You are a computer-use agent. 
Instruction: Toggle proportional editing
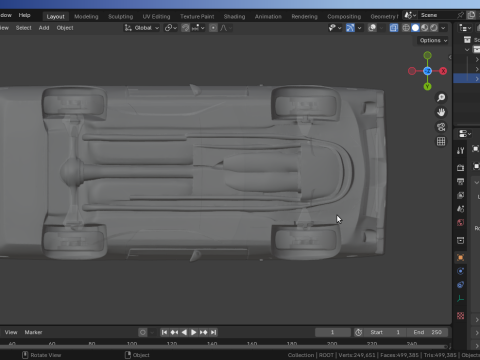213,28
